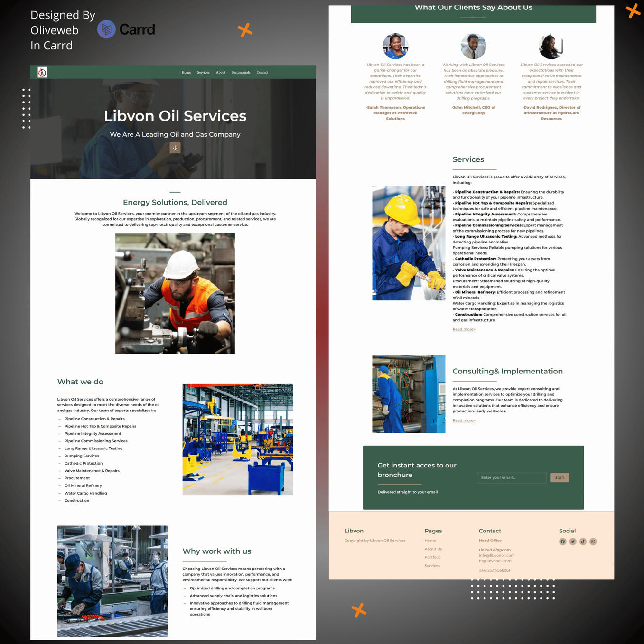Image resolution: width=644 pixels, height=644 pixels.
Task: Select the Facebook circle icon farthest left
Action: tap(562, 541)
